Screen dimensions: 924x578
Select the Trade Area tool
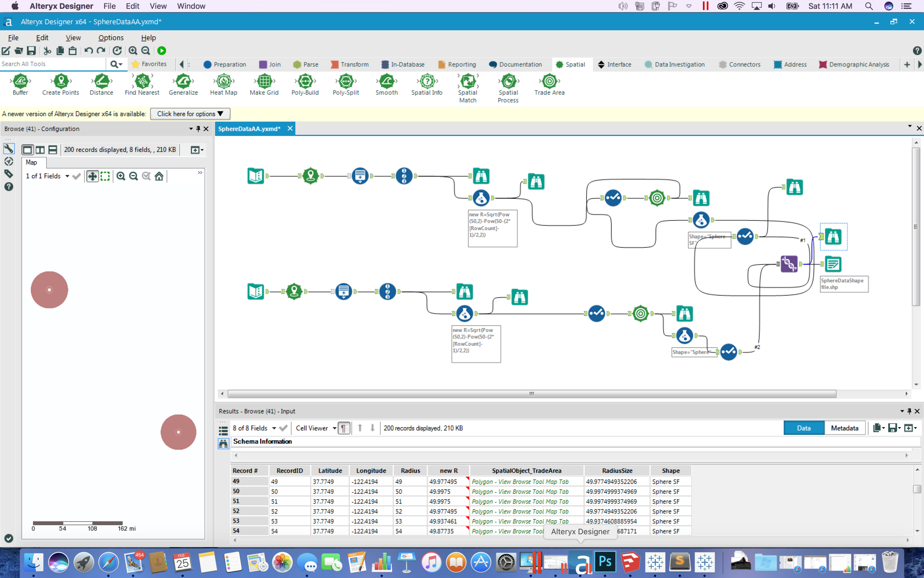pyautogui.click(x=549, y=85)
